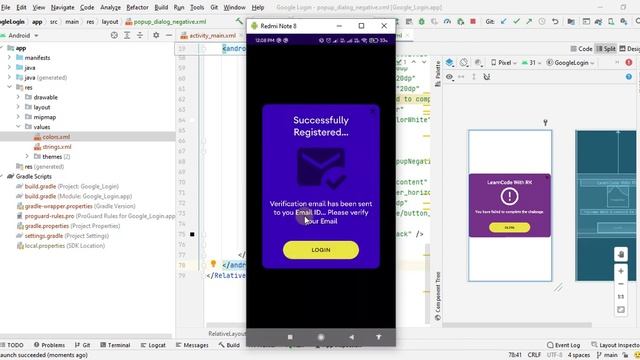Open the API 31 version dropdown

pos(531,62)
